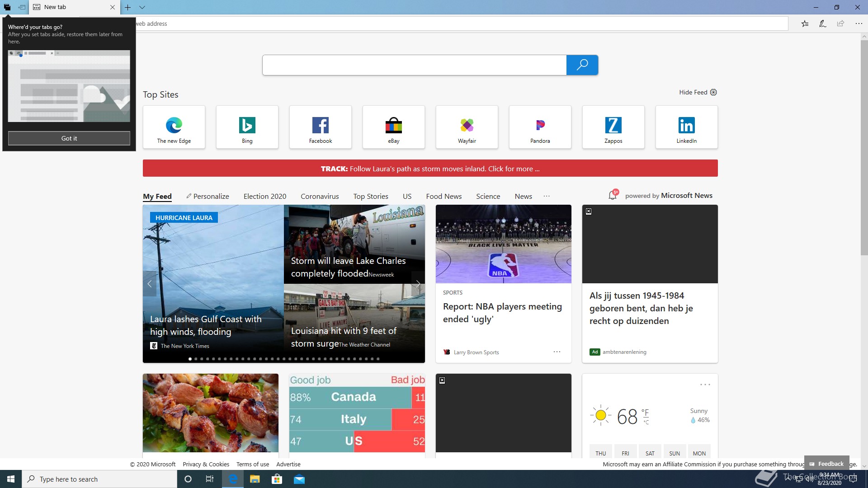Viewport: 868px width, 488px height.
Task: Click the blue search magnifier button
Action: pyautogui.click(x=582, y=65)
